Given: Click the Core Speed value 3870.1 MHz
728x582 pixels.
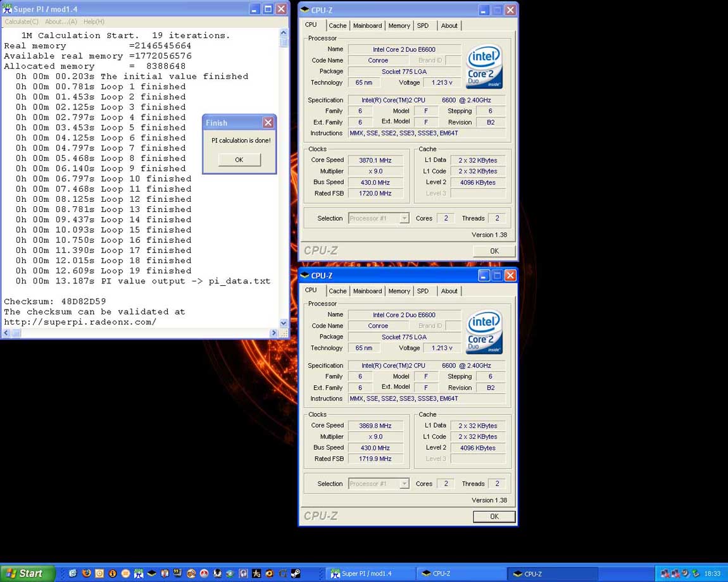Looking at the screenshot, I should pos(375,160).
